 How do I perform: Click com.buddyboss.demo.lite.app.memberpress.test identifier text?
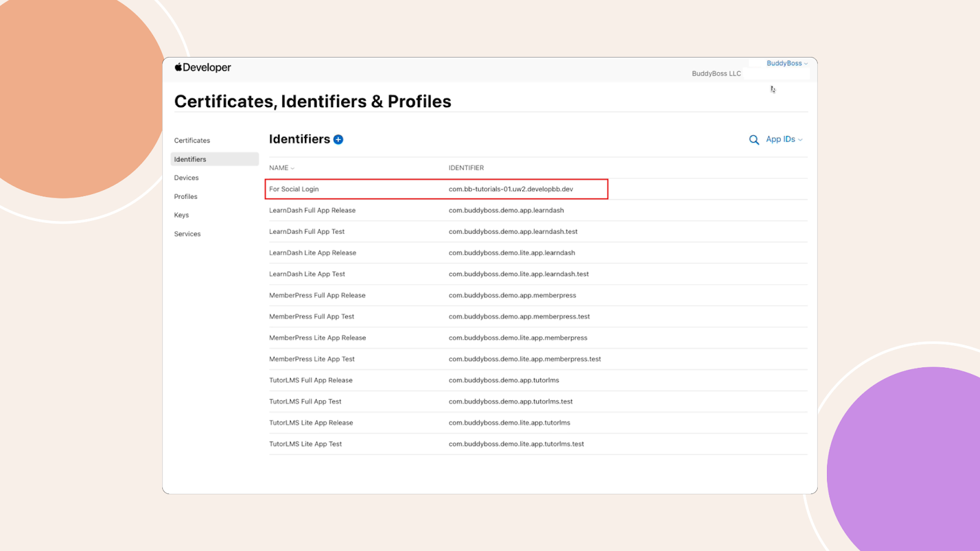coord(525,359)
